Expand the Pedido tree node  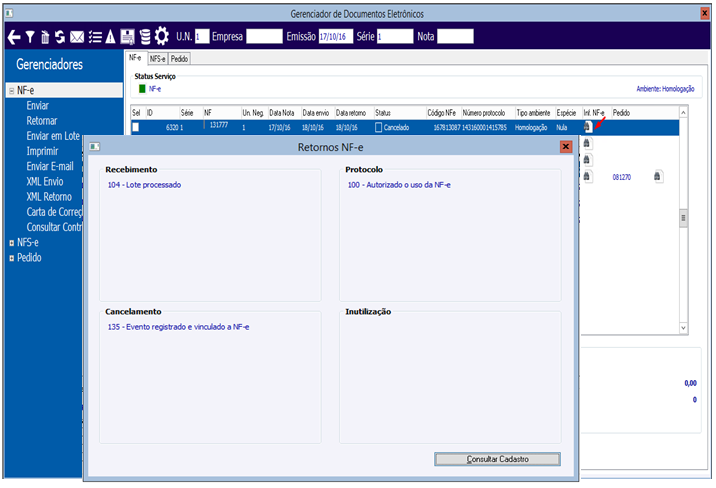click(x=12, y=258)
